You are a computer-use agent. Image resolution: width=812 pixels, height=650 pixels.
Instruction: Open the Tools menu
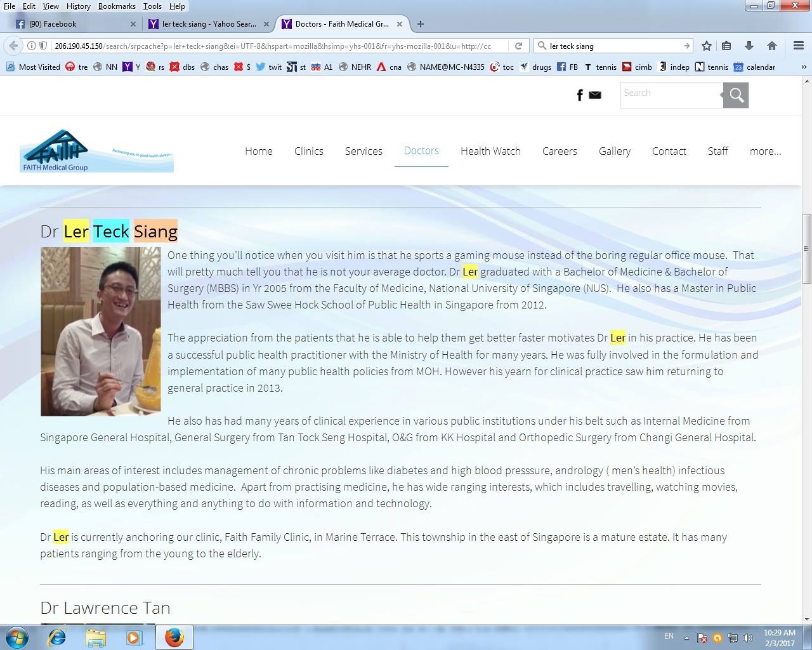tap(152, 6)
